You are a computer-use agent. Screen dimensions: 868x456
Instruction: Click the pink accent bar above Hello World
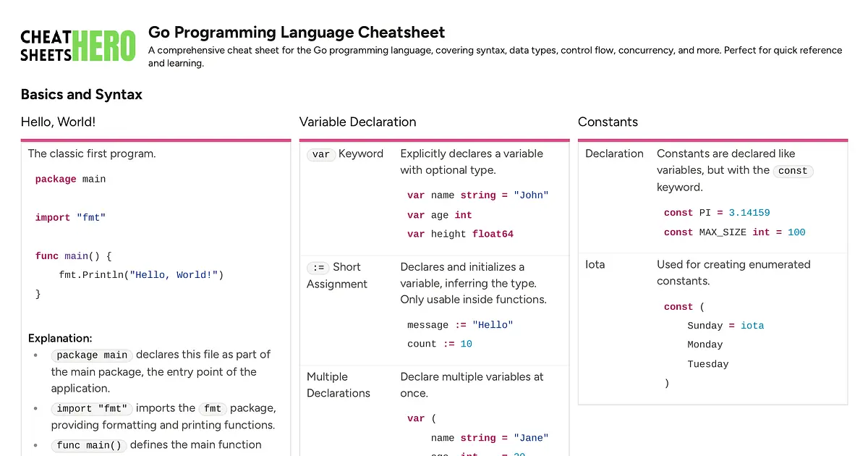156,138
